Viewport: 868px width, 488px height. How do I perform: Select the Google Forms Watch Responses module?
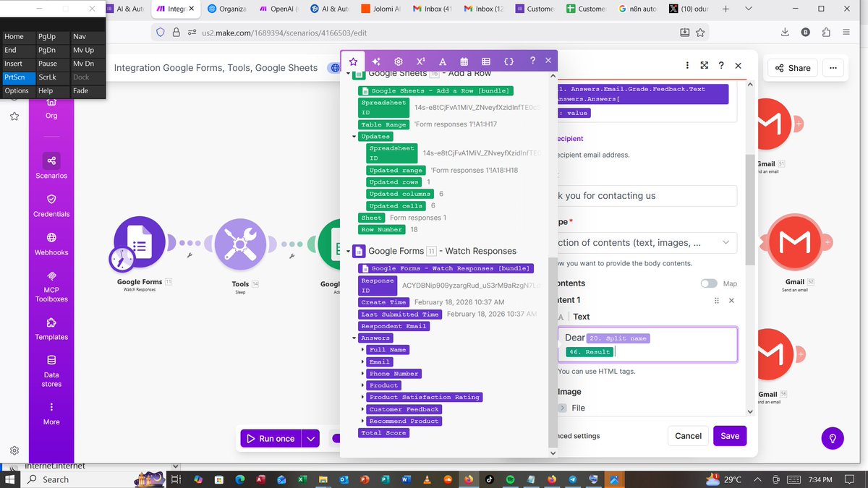pos(140,241)
